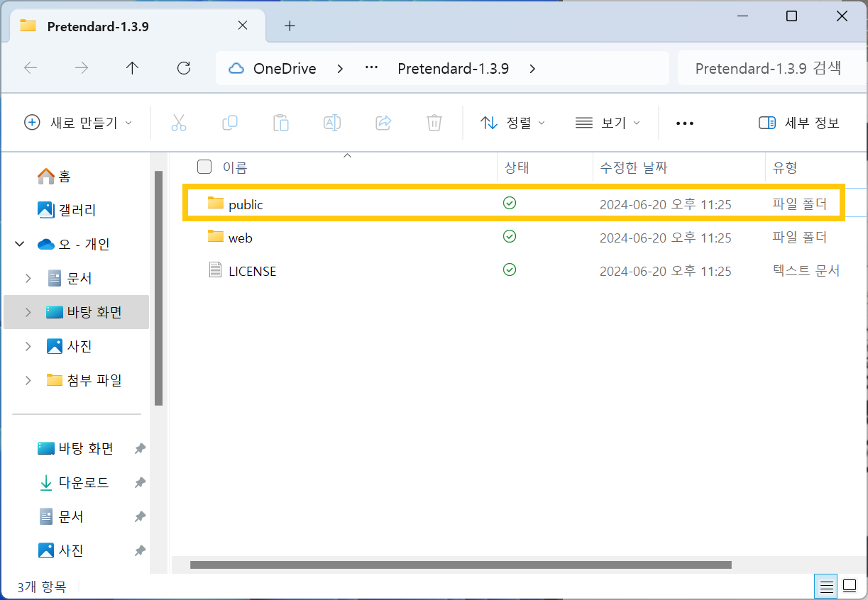This screenshot has height=600, width=868.
Task: Open 홈 in navigation pane
Action: tap(54, 177)
